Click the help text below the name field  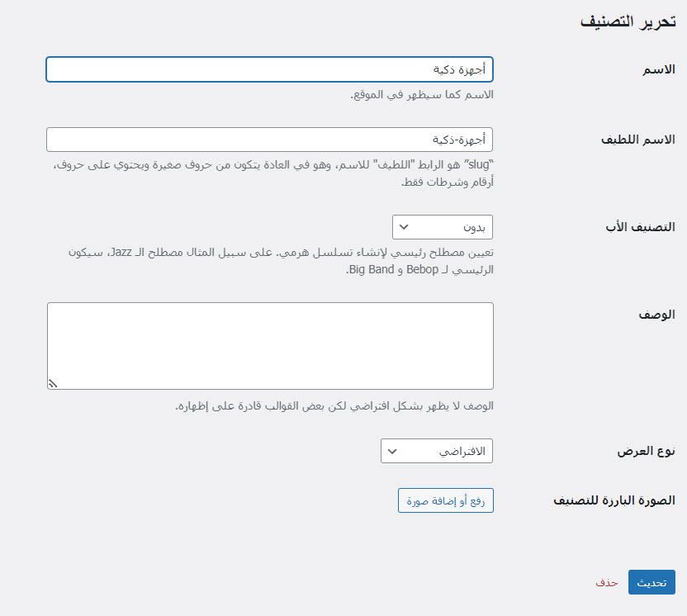pyautogui.click(x=421, y=94)
